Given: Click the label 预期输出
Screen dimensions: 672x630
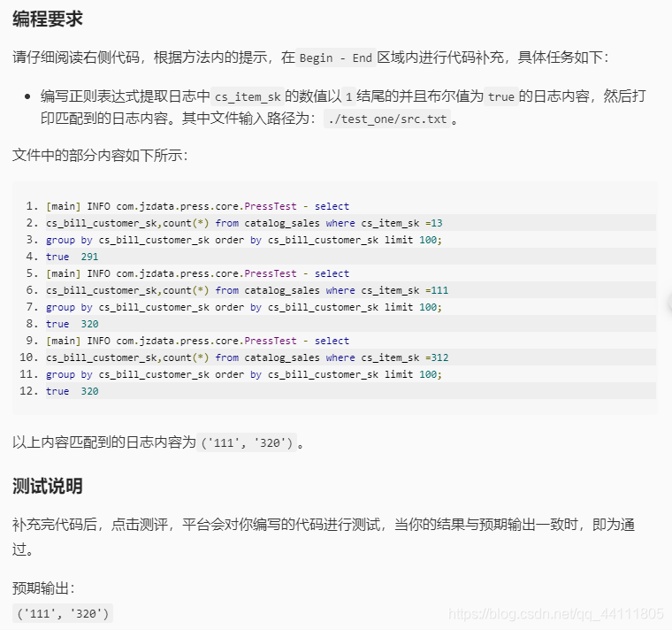Looking at the screenshot, I should [x=43, y=588].
